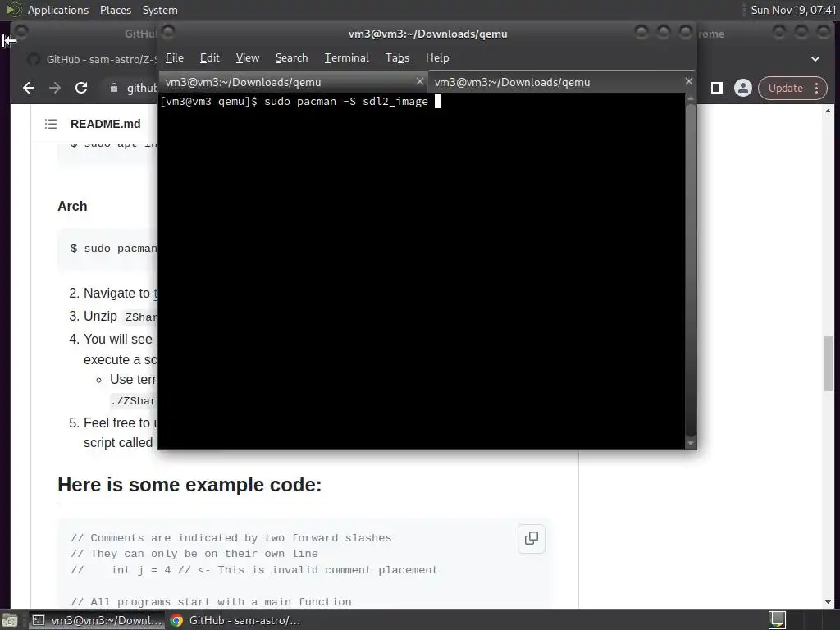The image size is (840, 630).
Task: Click the Arch heading in README
Action: point(72,206)
